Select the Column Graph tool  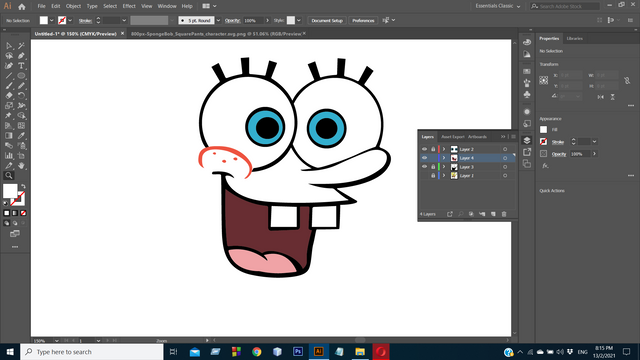9,156
